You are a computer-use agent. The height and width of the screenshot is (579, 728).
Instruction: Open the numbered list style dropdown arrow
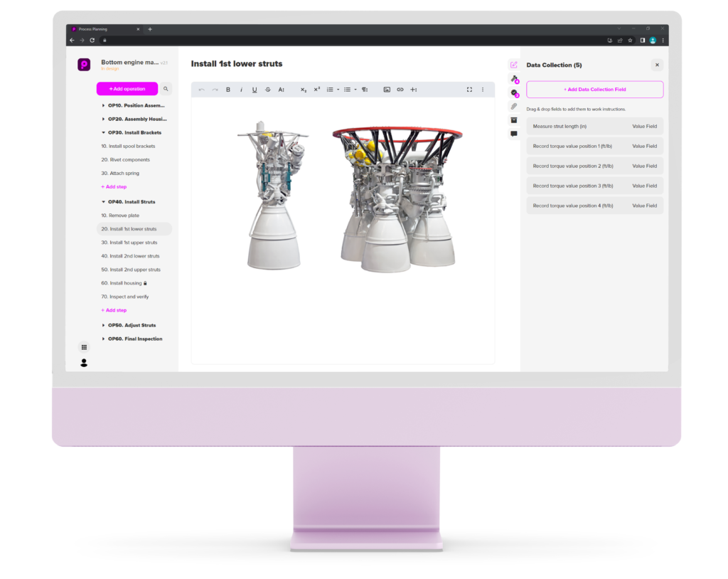pos(338,90)
